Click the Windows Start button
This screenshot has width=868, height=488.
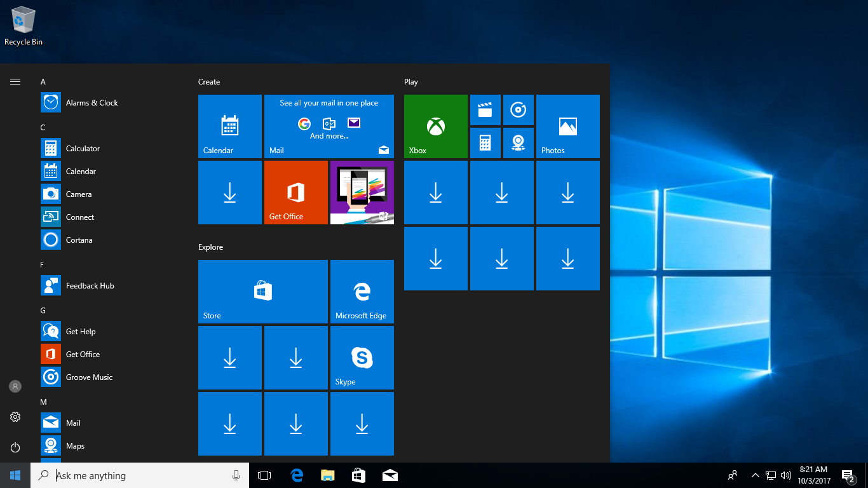pyautogui.click(x=15, y=475)
